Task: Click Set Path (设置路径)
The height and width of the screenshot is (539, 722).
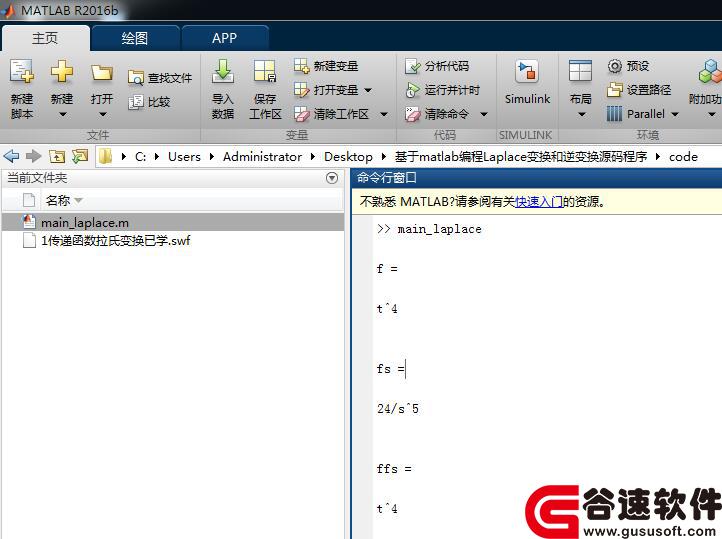Action: pos(639,90)
